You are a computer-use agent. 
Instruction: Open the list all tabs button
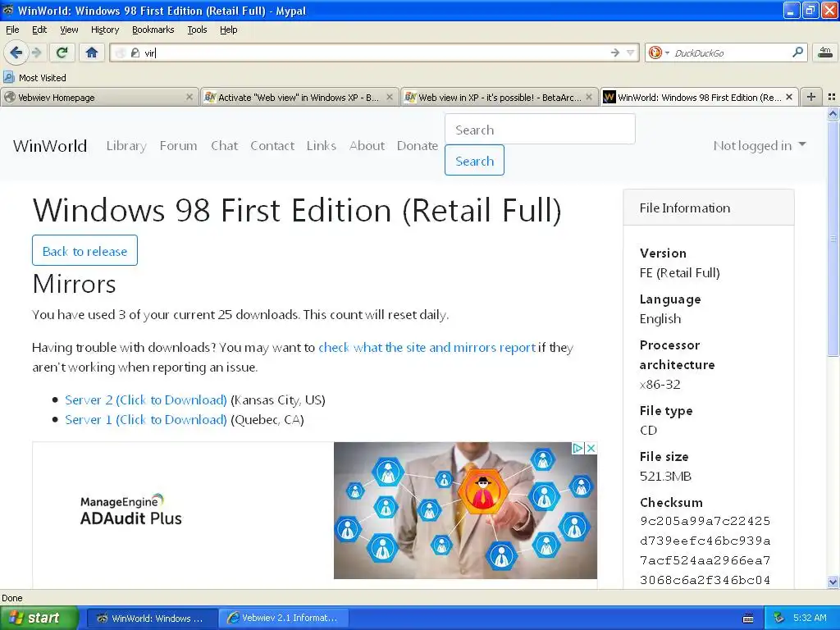click(832, 97)
